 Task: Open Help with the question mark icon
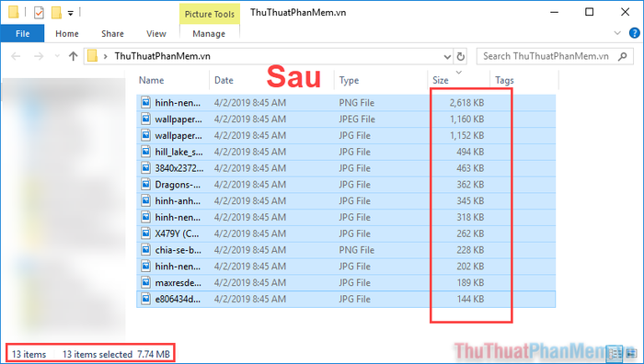[x=635, y=33]
